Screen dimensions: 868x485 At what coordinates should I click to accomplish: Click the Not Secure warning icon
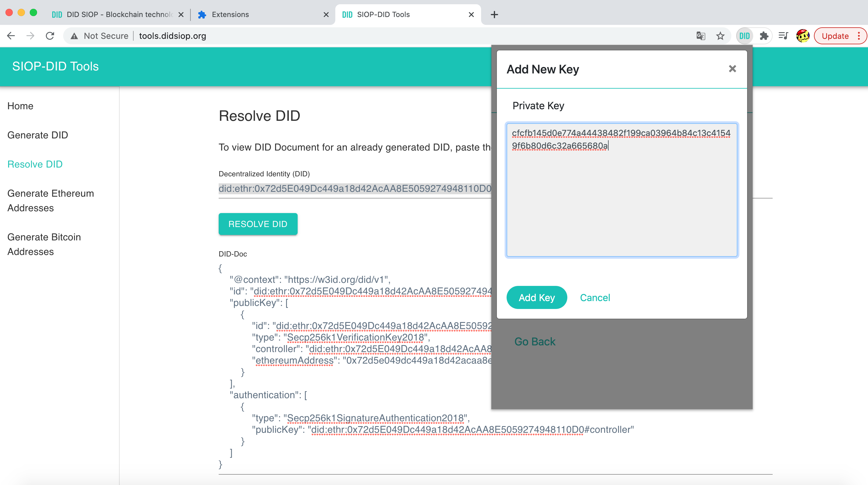[x=74, y=36]
